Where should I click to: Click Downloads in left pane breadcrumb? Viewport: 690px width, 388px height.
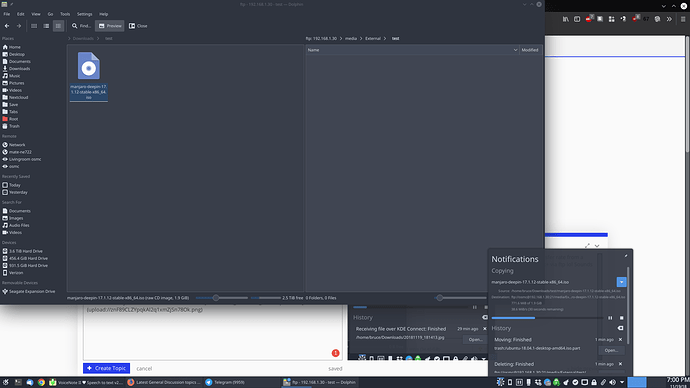(83, 38)
